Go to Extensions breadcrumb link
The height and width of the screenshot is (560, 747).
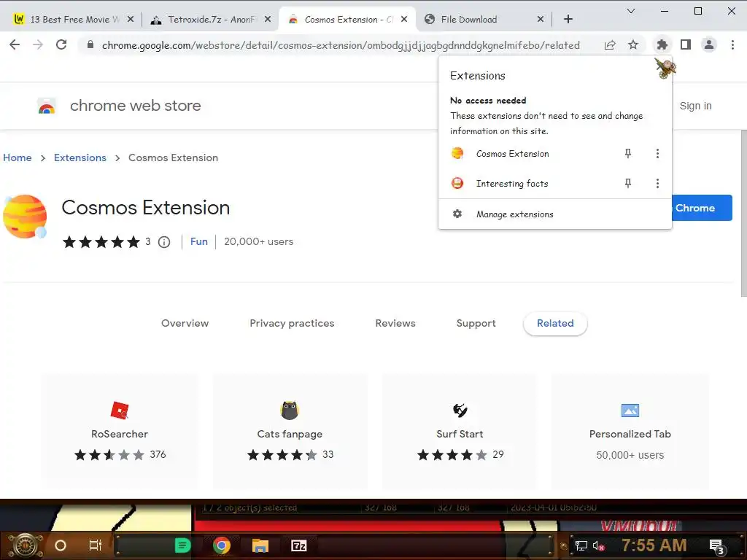tap(80, 157)
